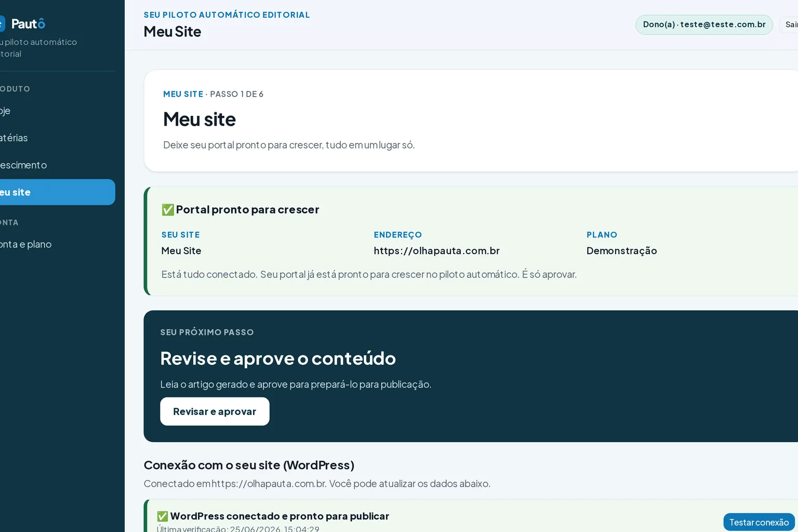Click the Leia o artigo gerado description

[x=296, y=384]
